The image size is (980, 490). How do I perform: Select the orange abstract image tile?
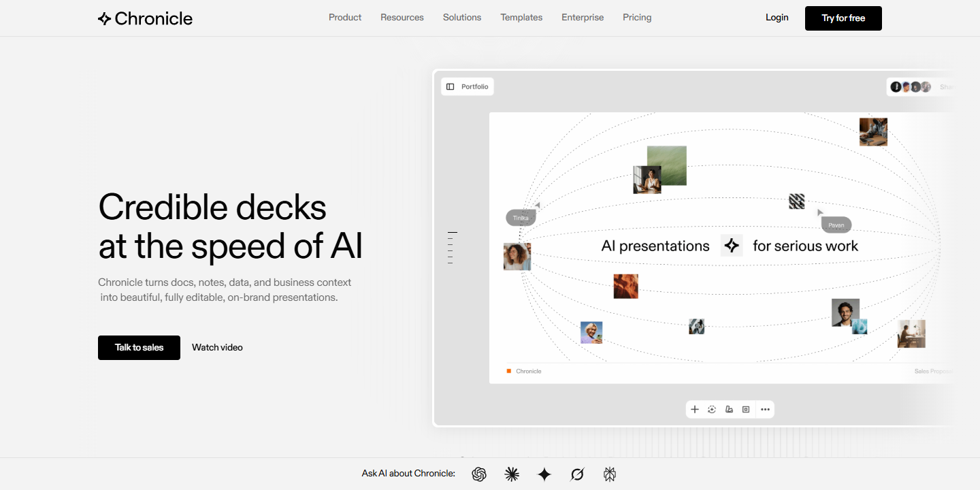click(x=625, y=287)
